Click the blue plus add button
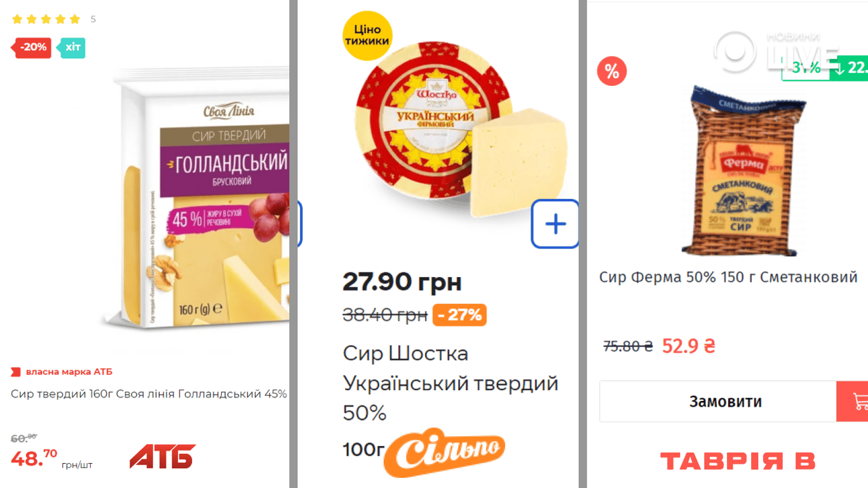Viewport: 868px width, 488px height. (555, 224)
